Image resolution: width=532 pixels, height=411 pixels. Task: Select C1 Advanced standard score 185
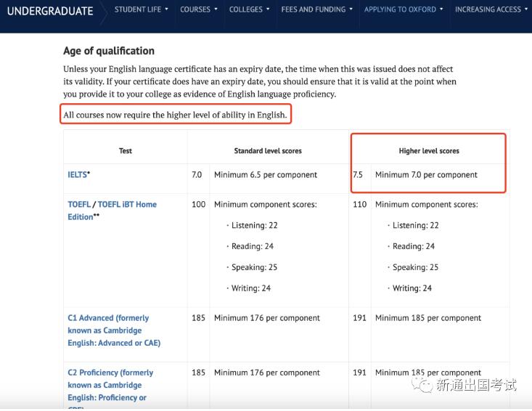pos(198,318)
